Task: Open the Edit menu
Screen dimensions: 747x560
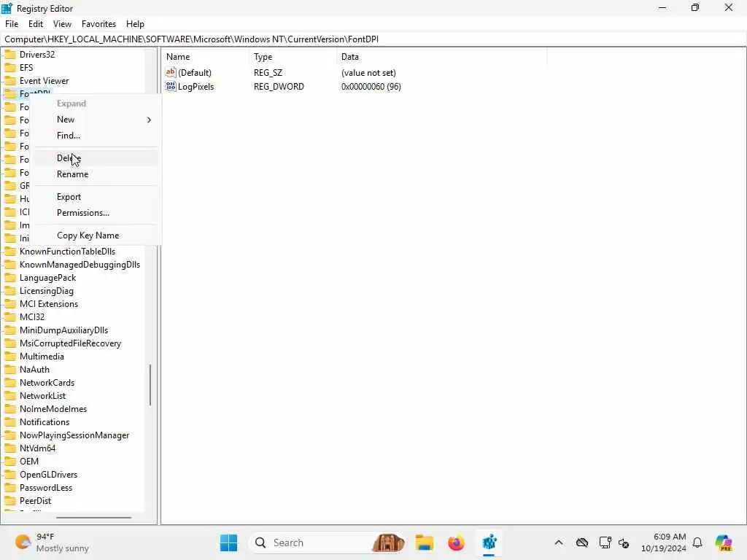Action: click(35, 24)
